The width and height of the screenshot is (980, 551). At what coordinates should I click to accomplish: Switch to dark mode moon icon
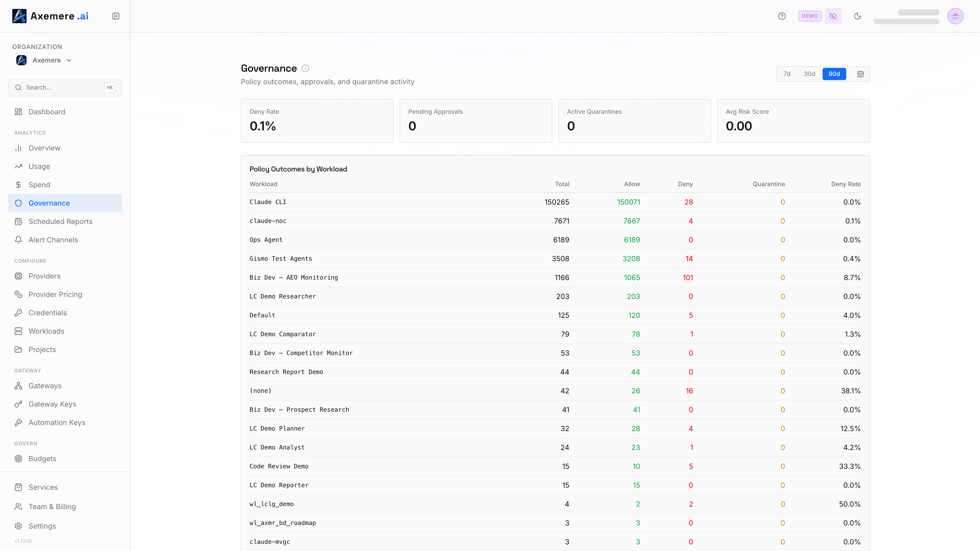pyautogui.click(x=857, y=16)
